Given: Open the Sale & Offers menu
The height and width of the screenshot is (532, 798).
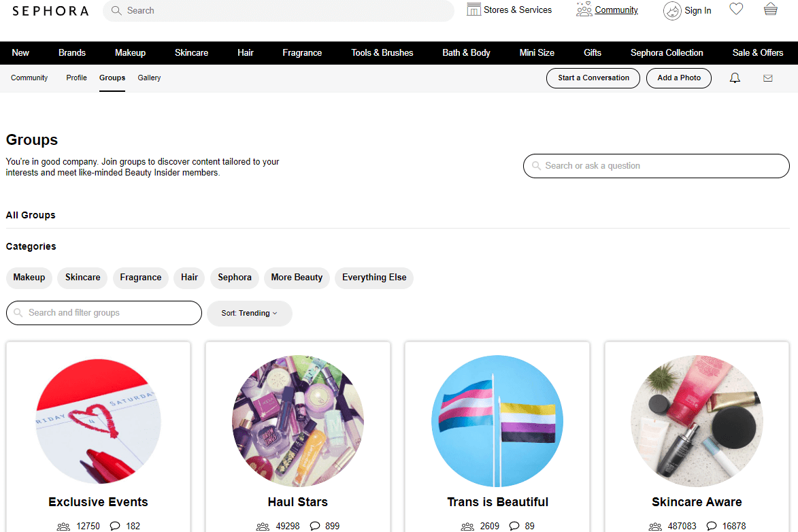Looking at the screenshot, I should (758, 52).
